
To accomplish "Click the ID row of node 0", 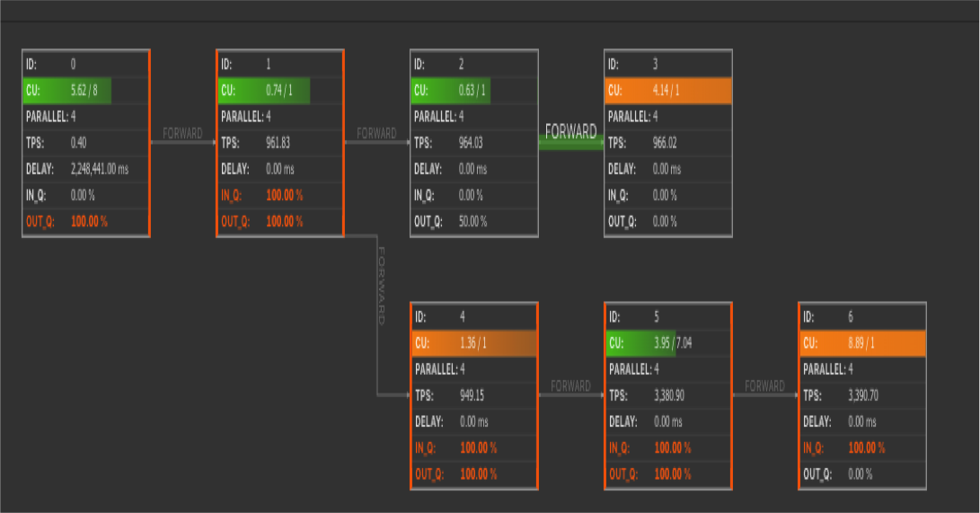I will click(85, 65).
